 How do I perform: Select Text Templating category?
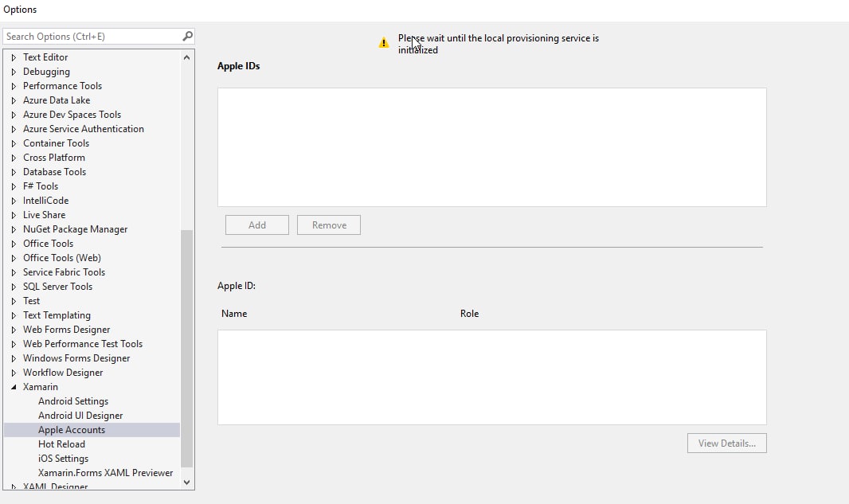[57, 315]
